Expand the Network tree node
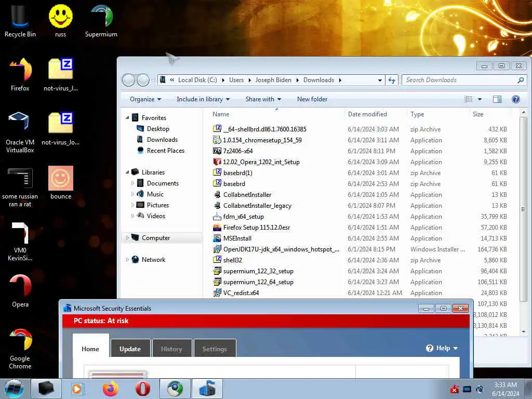 click(x=127, y=260)
